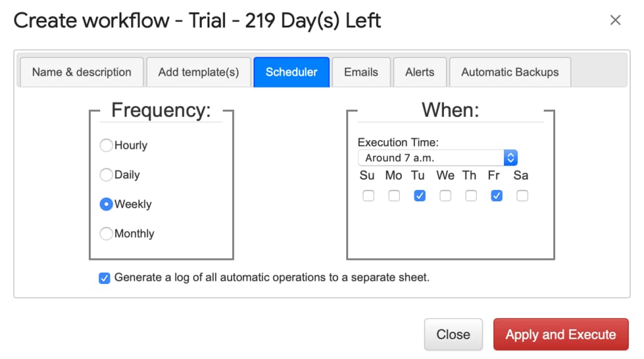Select Hourly frequency

[x=107, y=146]
